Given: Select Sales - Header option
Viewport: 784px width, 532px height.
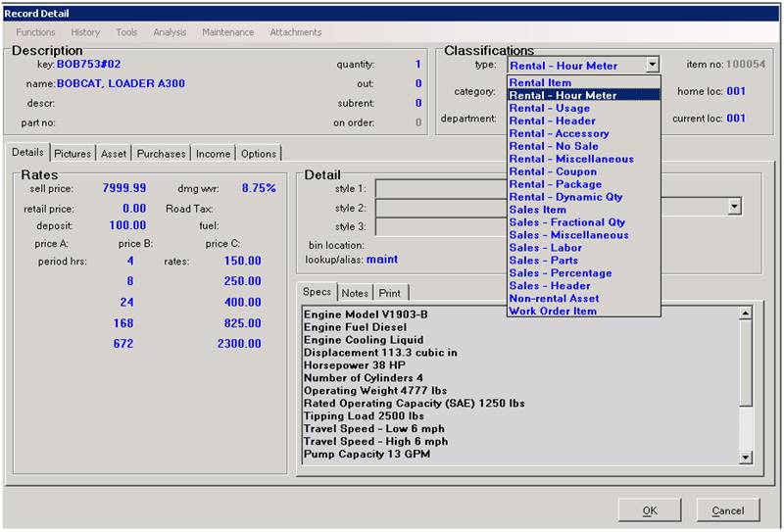Looking at the screenshot, I should coord(583,285).
